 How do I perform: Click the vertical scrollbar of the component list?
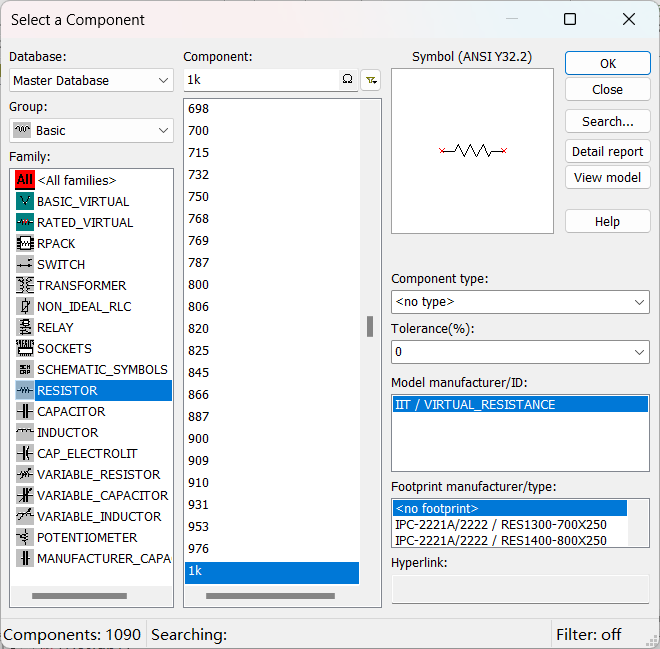pyautogui.click(x=370, y=327)
